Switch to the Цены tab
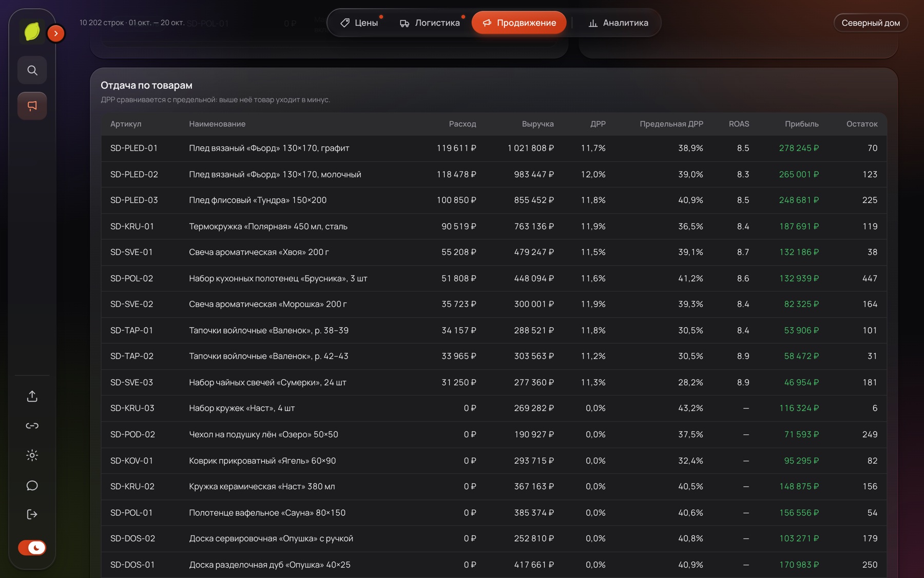The image size is (924, 578). pyautogui.click(x=359, y=23)
